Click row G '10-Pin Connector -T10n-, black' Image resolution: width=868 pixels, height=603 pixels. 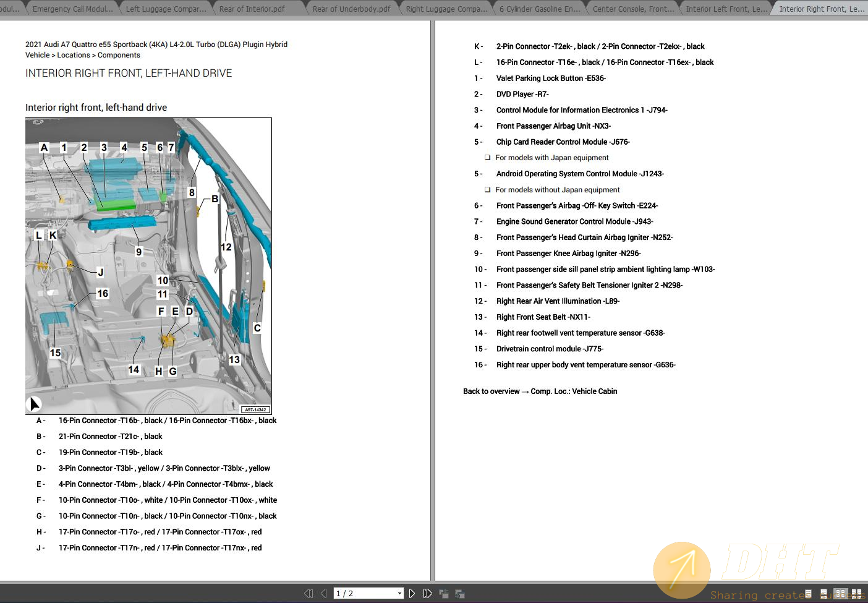pos(156,516)
